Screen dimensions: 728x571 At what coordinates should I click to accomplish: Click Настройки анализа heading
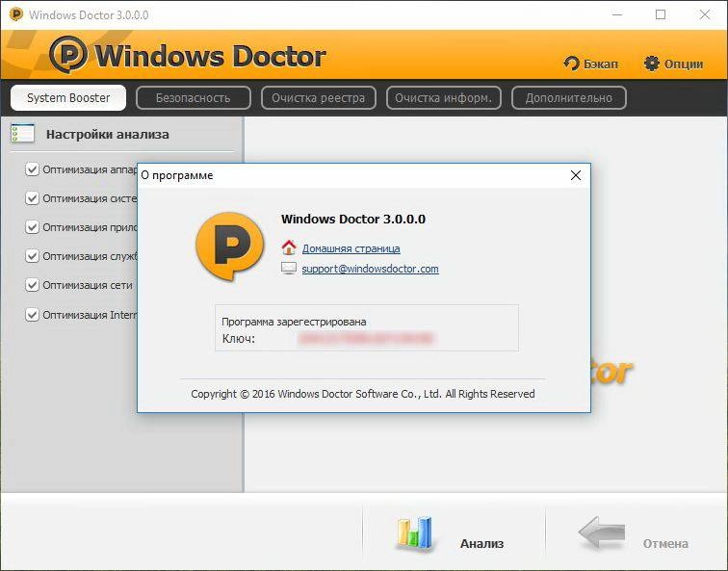pos(108,135)
